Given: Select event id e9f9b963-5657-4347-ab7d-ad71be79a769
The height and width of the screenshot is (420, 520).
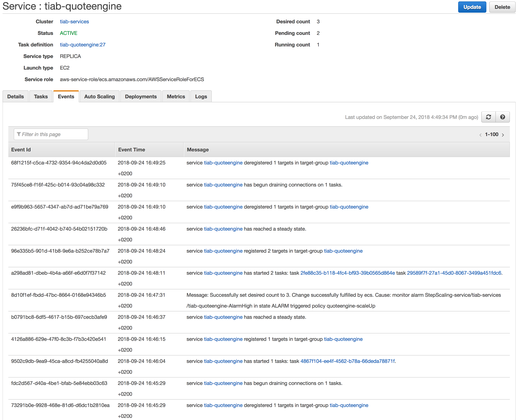Looking at the screenshot, I should [59, 207].
